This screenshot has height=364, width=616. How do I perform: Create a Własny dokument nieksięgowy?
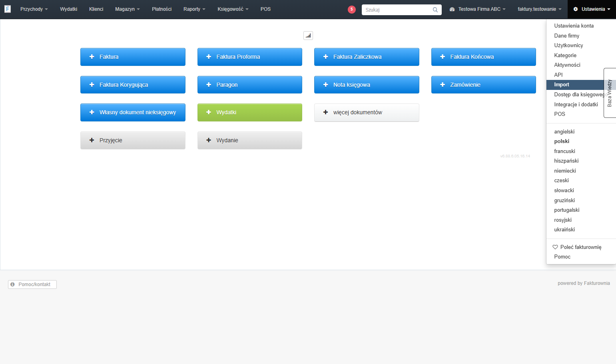coord(133,112)
